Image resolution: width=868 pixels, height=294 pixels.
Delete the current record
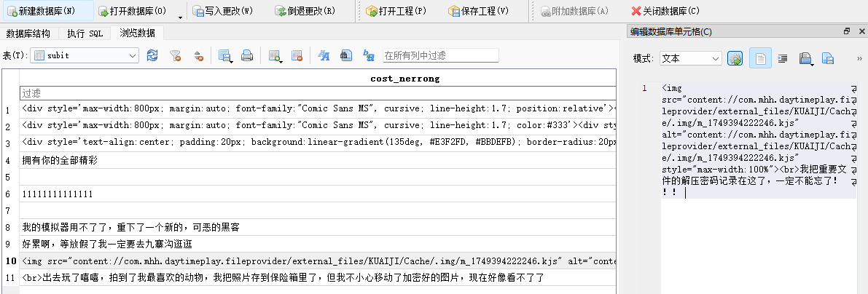pyautogui.click(x=297, y=55)
